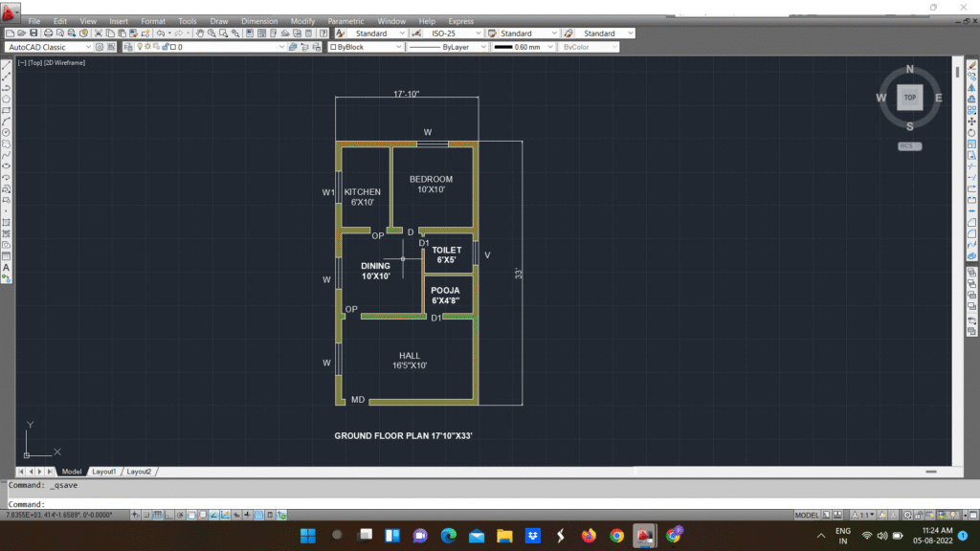Toggle Show/Hide Lineweight in the status bar
This screenshot has width=980, height=551.
tap(248, 516)
